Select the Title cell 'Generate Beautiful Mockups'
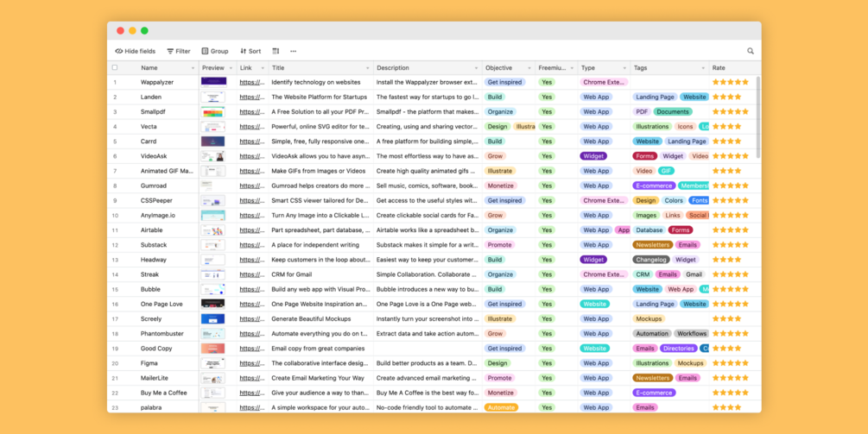The width and height of the screenshot is (868, 434). (312, 318)
